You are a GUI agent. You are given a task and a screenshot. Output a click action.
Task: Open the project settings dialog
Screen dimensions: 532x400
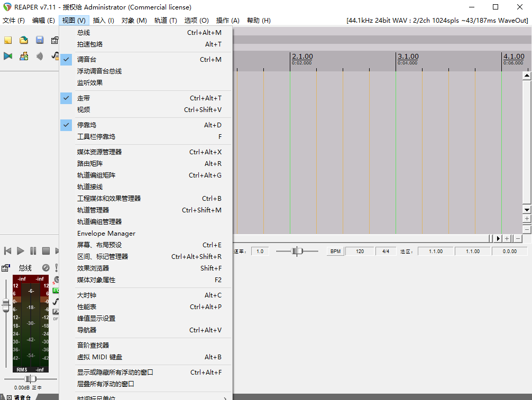click(55, 40)
